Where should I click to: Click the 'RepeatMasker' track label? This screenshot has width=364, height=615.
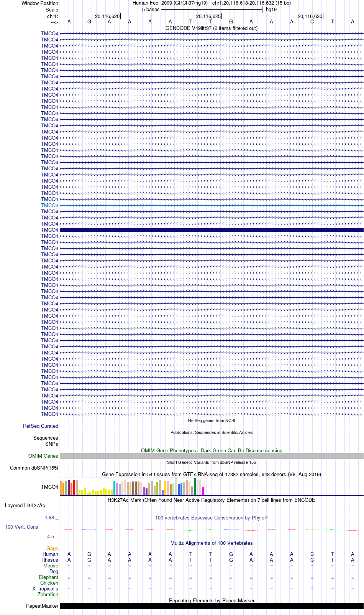[x=42, y=606]
